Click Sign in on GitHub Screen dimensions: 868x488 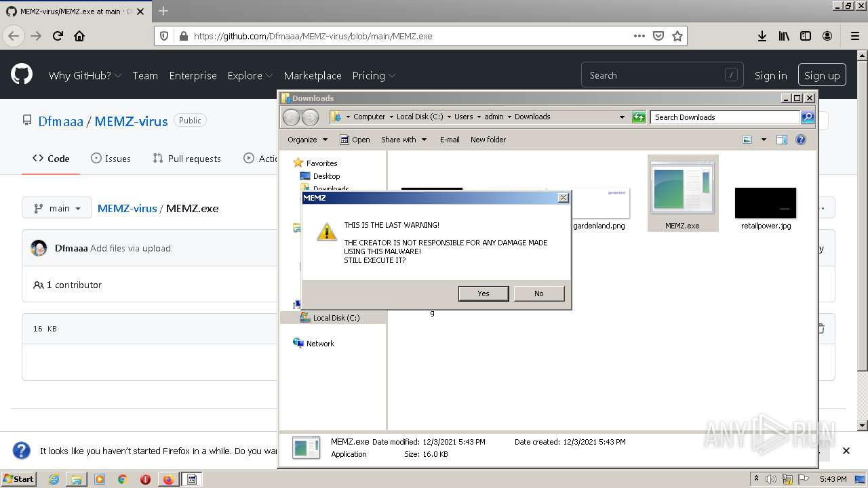(x=770, y=75)
